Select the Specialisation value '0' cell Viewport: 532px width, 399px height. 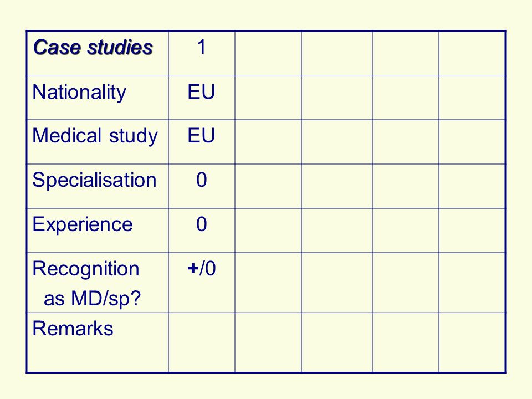pos(202,186)
